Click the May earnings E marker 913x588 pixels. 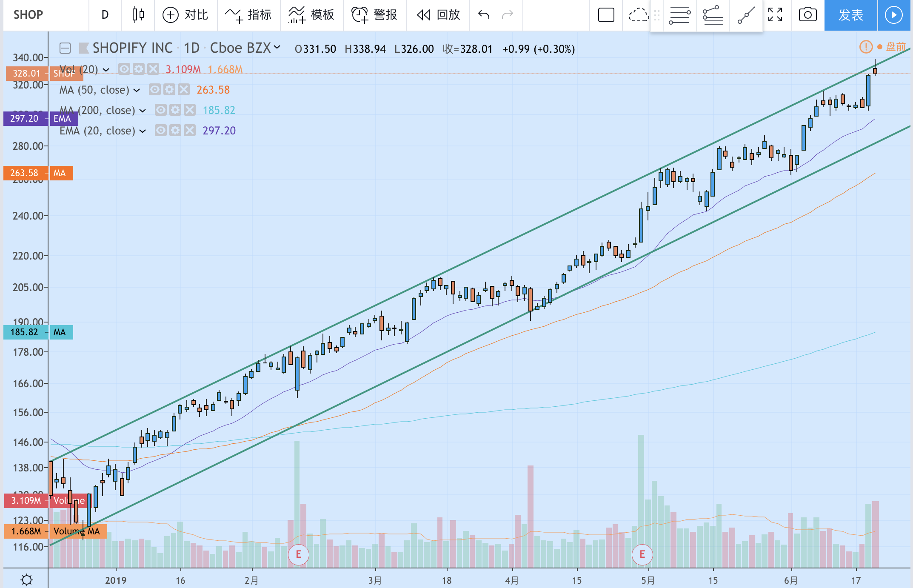coord(642,554)
